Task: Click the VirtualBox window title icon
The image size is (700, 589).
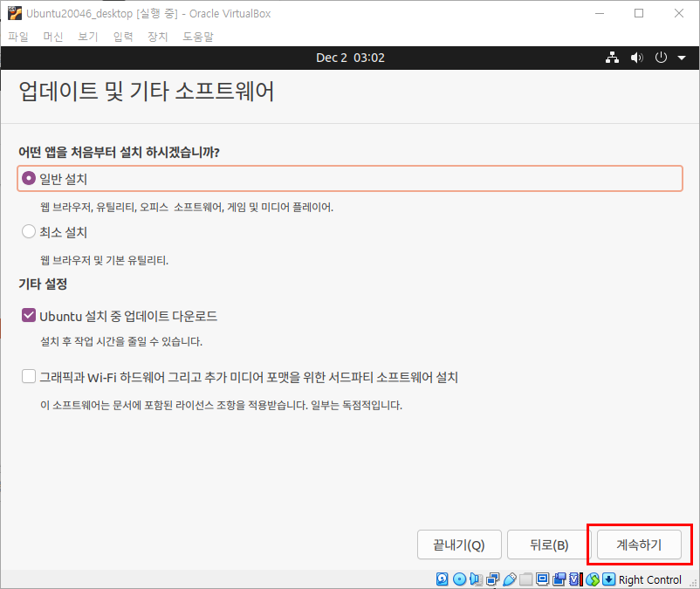Action: 15,13
